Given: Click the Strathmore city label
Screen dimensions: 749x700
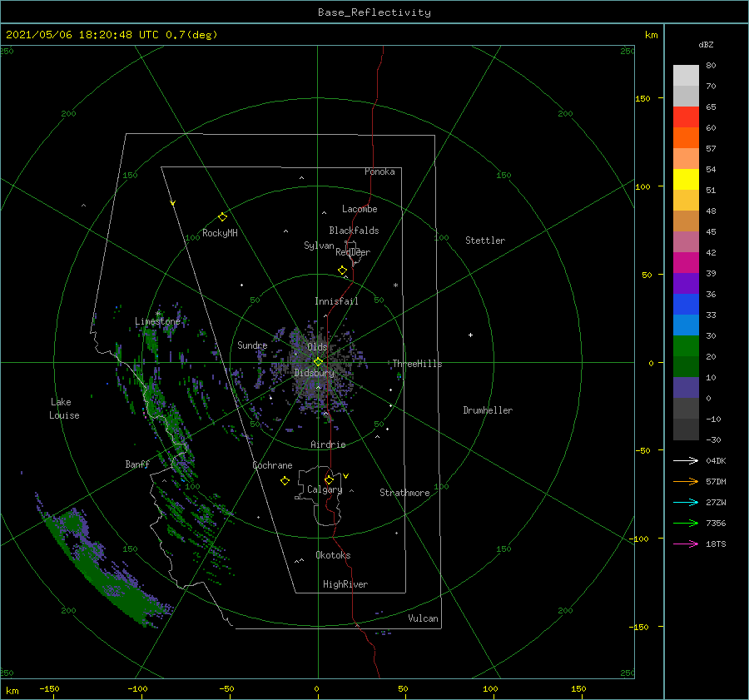Looking at the screenshot, I should click(x=404, y=493).
